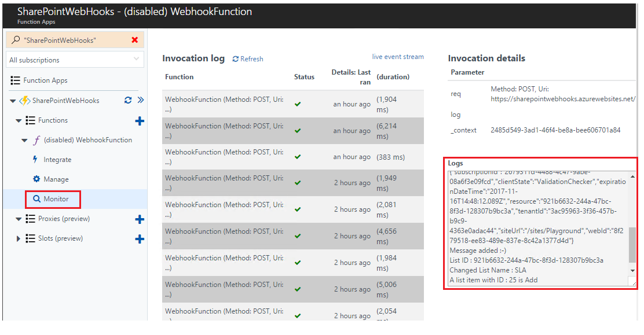
Task: Select invocation with duration 2,081 ms
Action: click(x=293, y=209)
